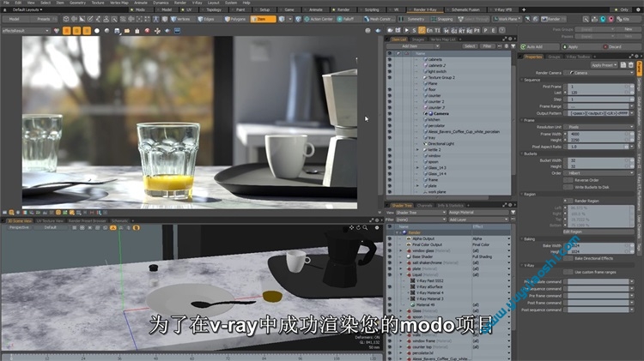This screenshot has width=644, height=361.
Task: Click the gray sphere preview icon
Action: [x=106, y=31]
